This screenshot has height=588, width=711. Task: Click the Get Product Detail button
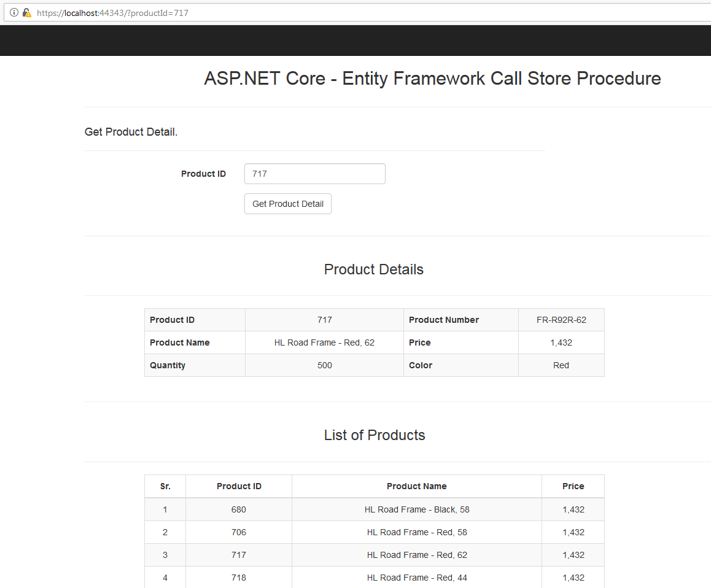(287, 203)
